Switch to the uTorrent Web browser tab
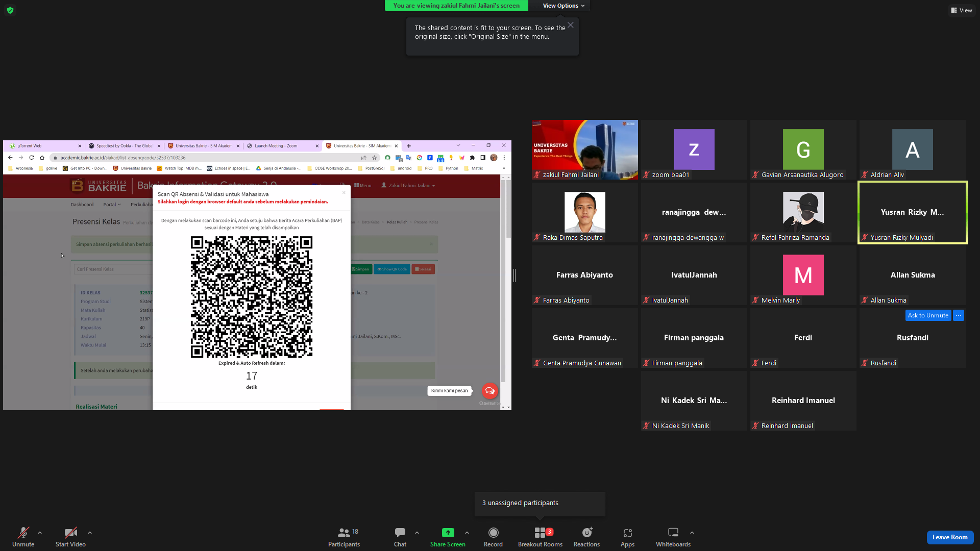Viewport: 980px width, 551px height. (x=45, y=146)
